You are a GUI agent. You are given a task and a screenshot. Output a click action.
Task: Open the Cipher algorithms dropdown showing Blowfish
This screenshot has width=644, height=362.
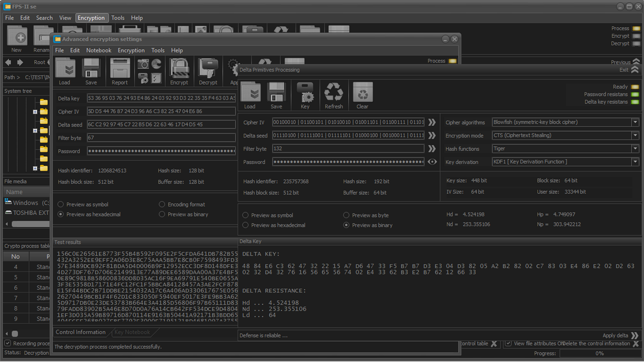point(635,122)
